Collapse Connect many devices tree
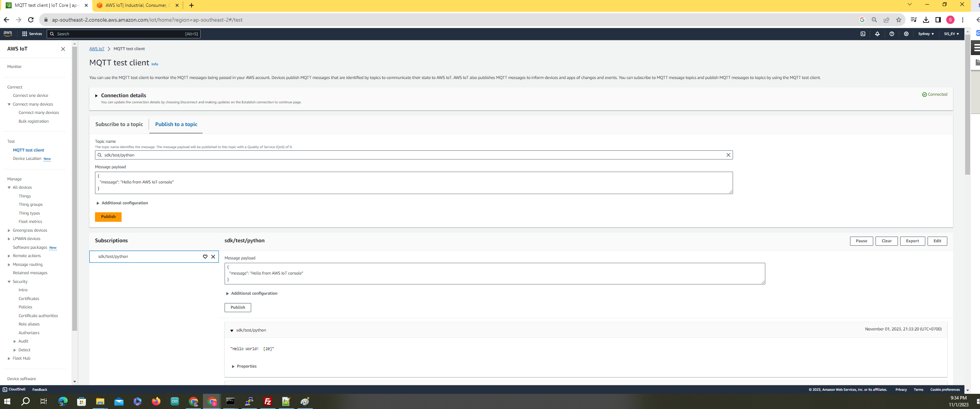 click(x=9, y=104)
